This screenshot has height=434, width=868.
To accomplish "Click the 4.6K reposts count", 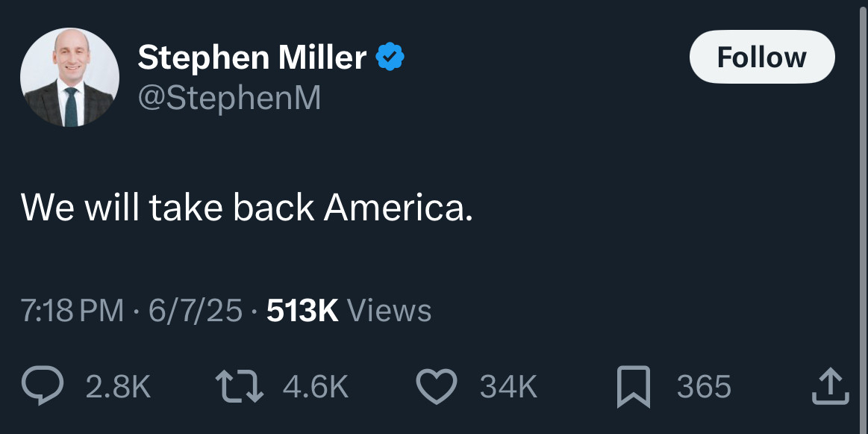I will (316, 387).
